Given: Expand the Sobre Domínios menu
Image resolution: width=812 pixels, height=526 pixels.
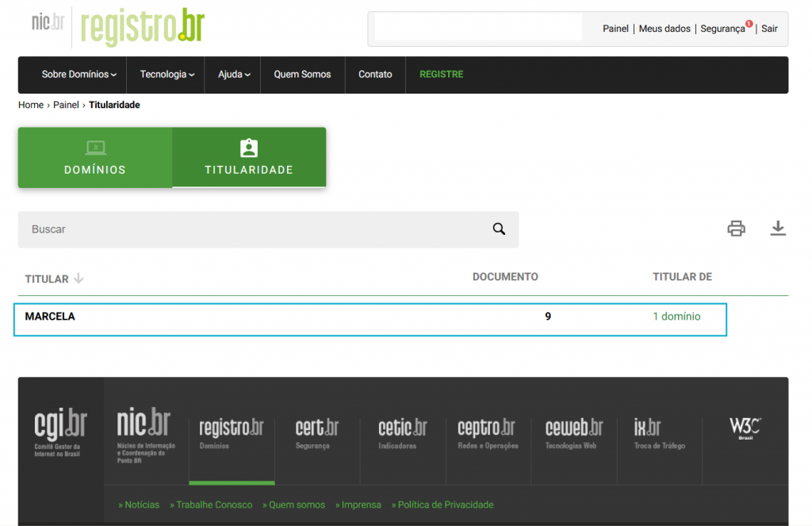Looking at the screenshot, I should point(79,75).
